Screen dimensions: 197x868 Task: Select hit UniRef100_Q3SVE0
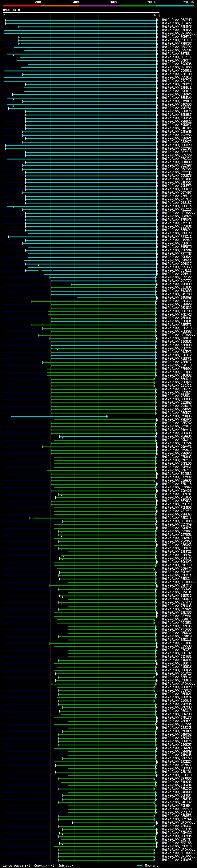176,690
